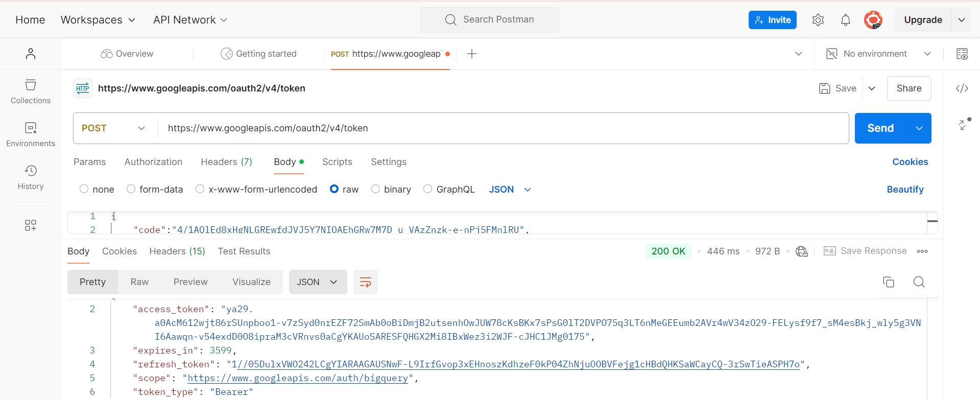Click the Getting started tab icon
The height and width of the screenshot is (400, 980).
[x=226, y=54]
